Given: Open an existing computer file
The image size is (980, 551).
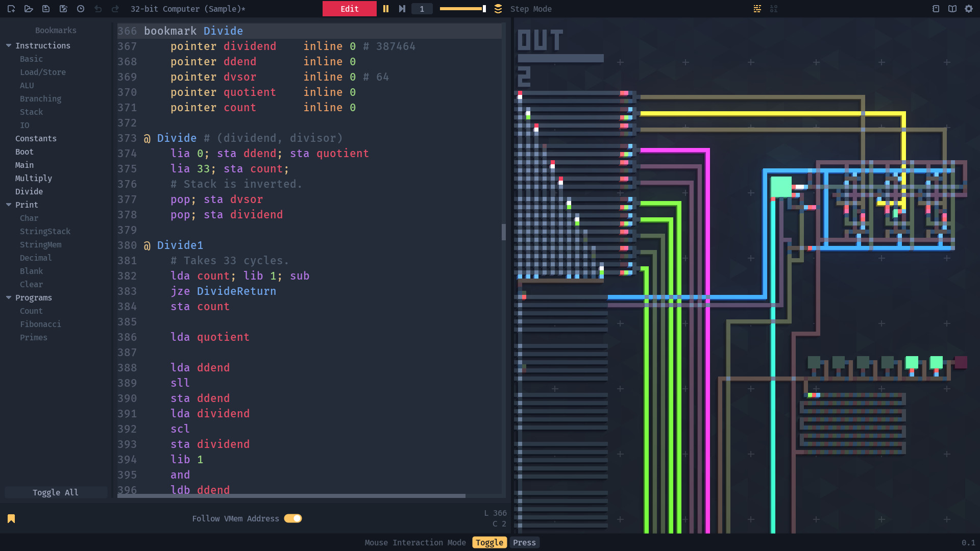Looking at the screenshot, I should [29, 9].
